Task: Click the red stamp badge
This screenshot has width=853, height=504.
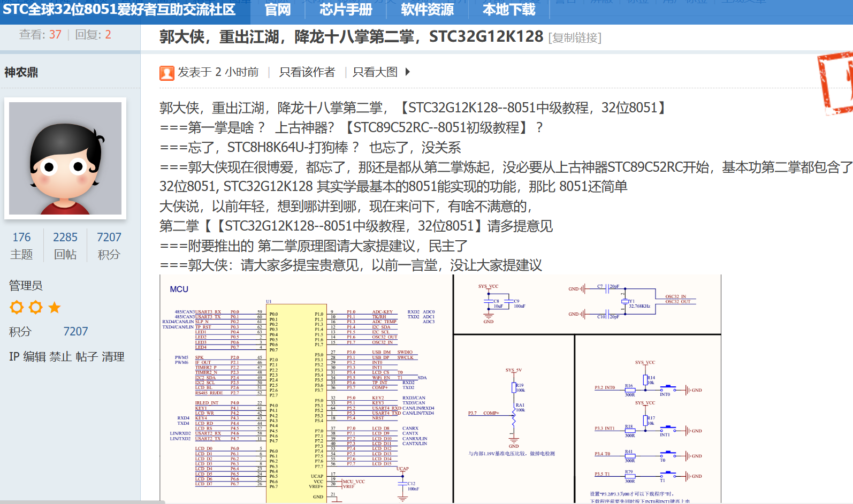Action: pos(835,83)
